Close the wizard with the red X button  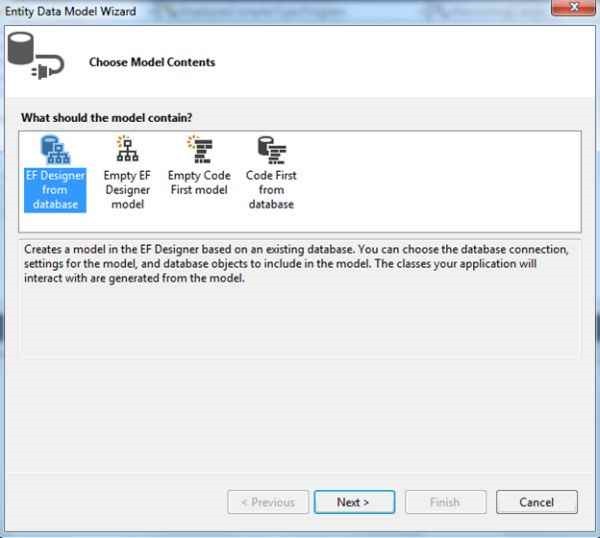coord(573,7)
